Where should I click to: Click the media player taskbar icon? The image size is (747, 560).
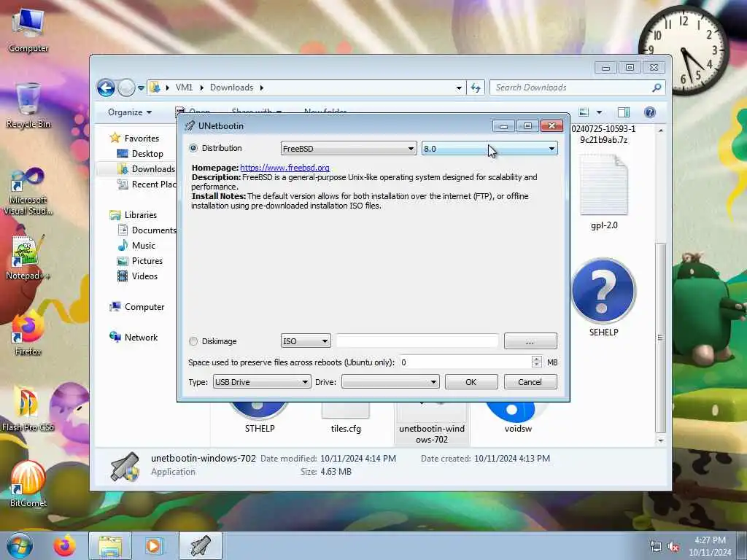pos(153,545)
